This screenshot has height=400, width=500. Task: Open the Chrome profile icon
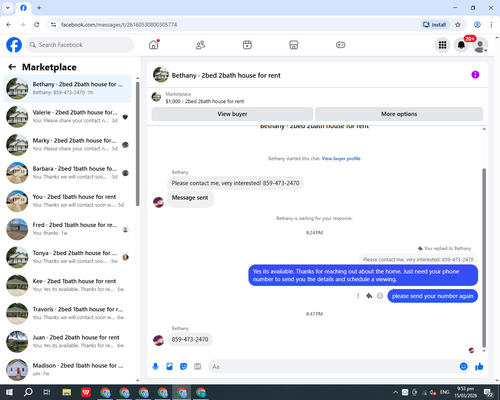(477, 25)
